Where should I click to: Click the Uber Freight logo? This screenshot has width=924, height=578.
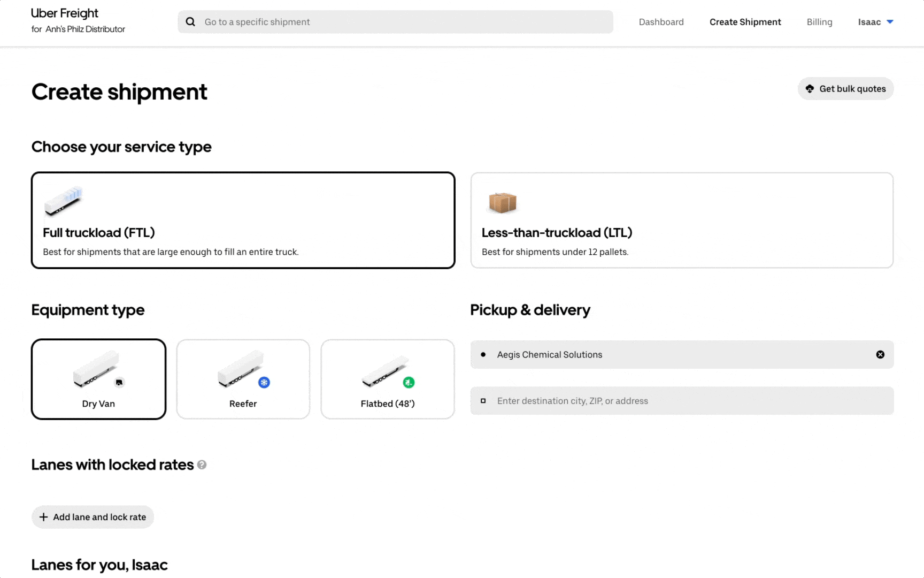[65, 13]
